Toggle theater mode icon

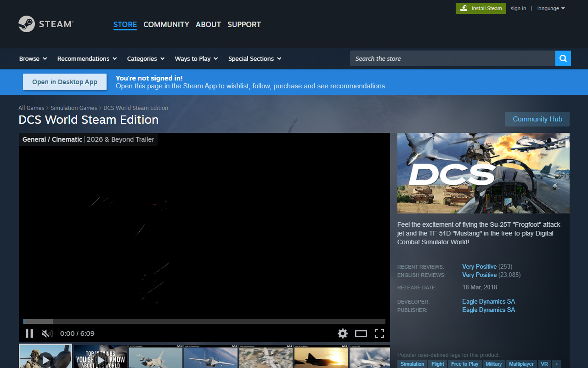pos(361,333)
